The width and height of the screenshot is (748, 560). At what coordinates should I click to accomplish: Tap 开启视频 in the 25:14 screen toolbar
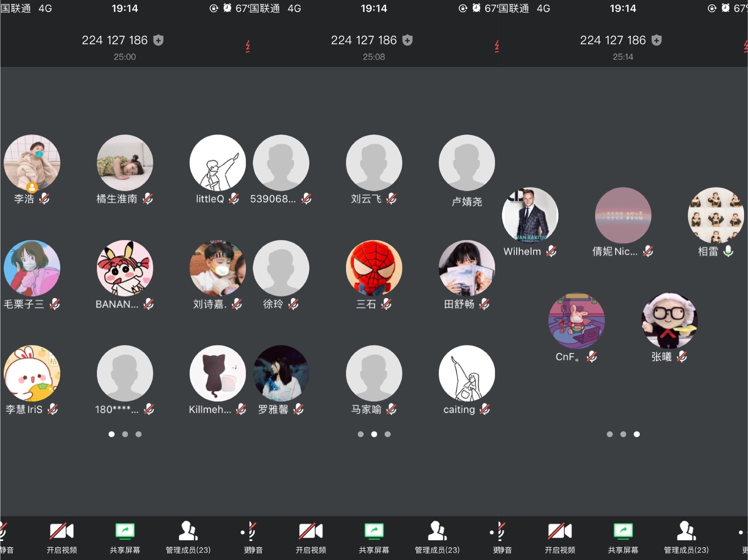[x=560, y=538]
